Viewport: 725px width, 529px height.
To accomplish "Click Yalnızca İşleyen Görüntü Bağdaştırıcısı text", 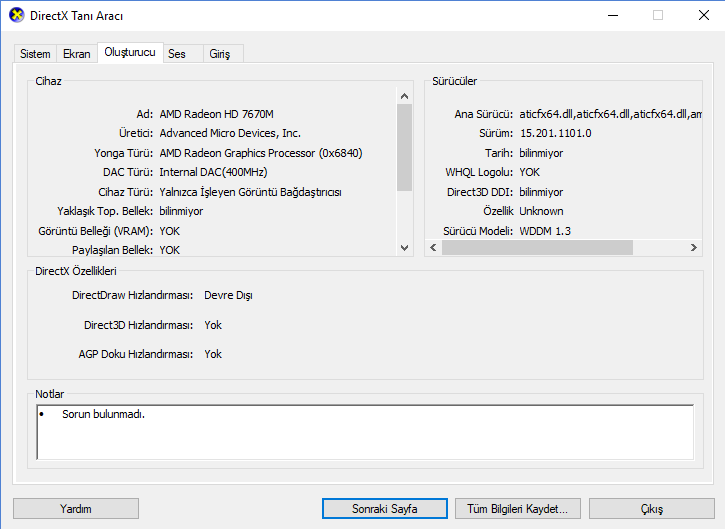I will 250,192.
